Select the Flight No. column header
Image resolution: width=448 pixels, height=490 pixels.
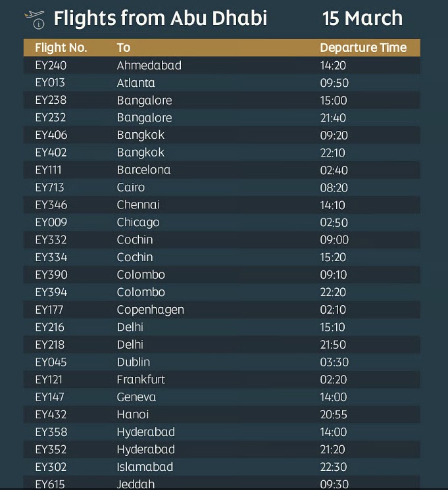point(61,48)
